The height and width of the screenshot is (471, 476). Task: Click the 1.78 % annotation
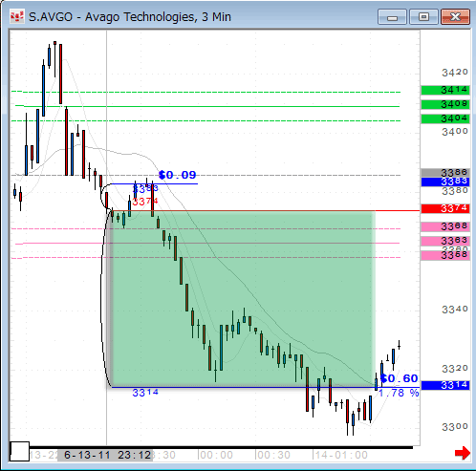(399, 393)
